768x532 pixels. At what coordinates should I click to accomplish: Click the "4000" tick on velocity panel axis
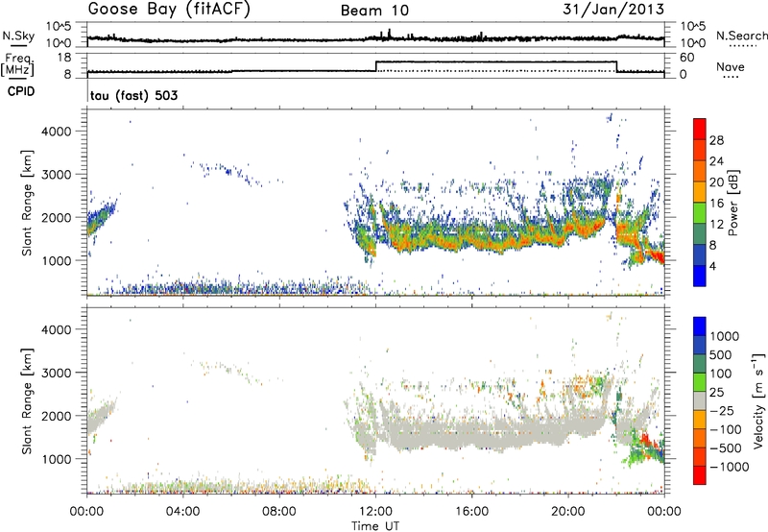pos(57,329)
